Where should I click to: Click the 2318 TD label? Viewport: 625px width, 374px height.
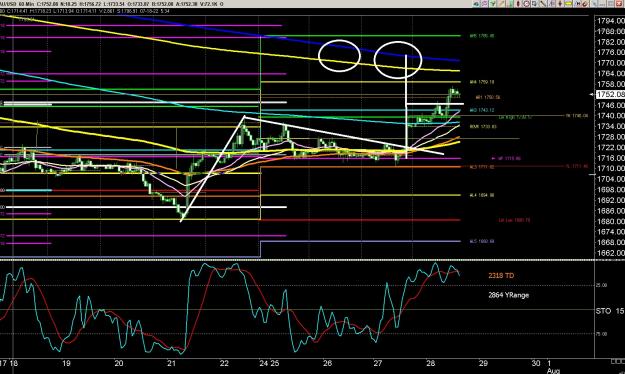(x=501, y=276)
